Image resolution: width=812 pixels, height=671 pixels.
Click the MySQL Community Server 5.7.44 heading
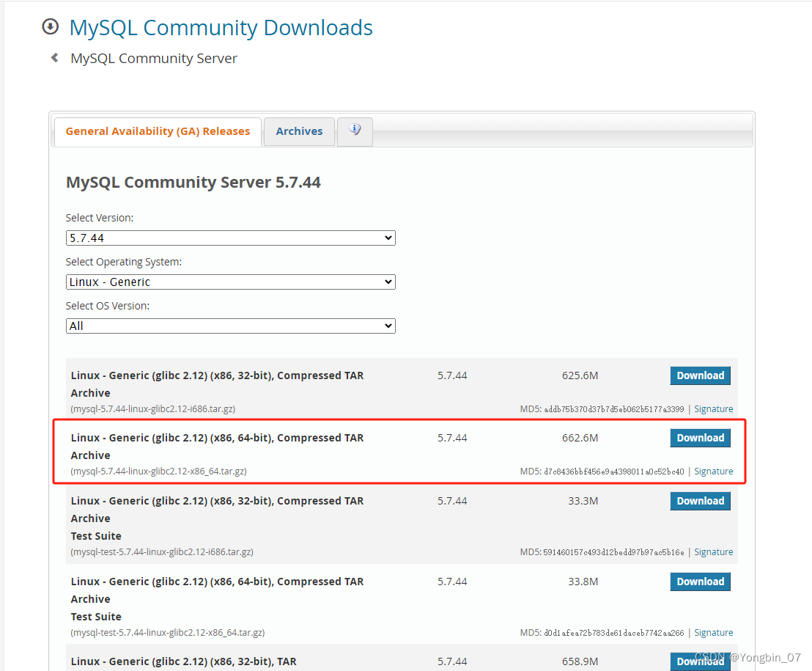pos(193,183)
